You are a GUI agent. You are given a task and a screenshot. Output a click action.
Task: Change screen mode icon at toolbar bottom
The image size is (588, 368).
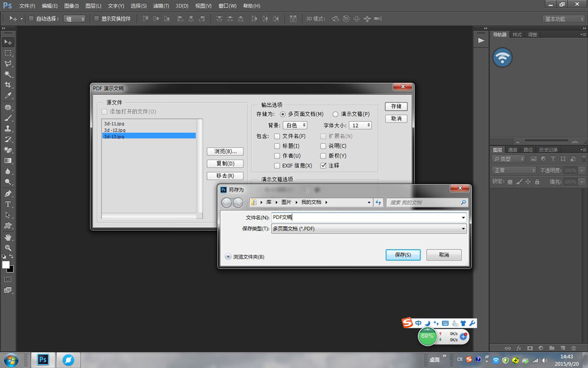click(8, 290)
